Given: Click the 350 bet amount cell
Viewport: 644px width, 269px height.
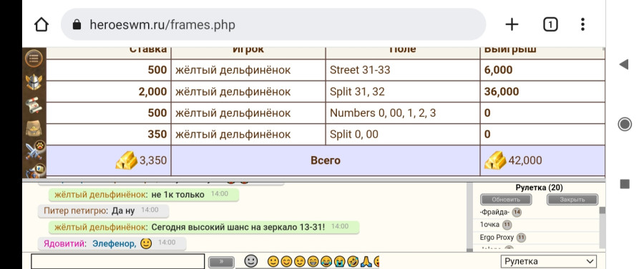Looking at the screenshot, I should (109, 134).
